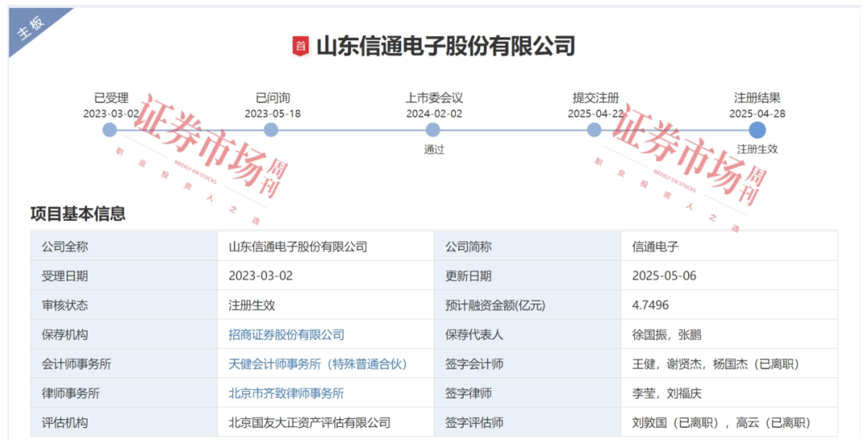Open the 天健会计师事务所（特殊普通合伙） link

[x=317, y=364]
